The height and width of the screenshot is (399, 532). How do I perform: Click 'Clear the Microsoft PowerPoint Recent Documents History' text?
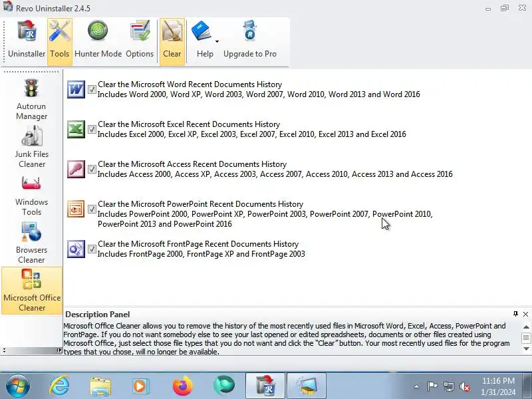tap(201, 204)
